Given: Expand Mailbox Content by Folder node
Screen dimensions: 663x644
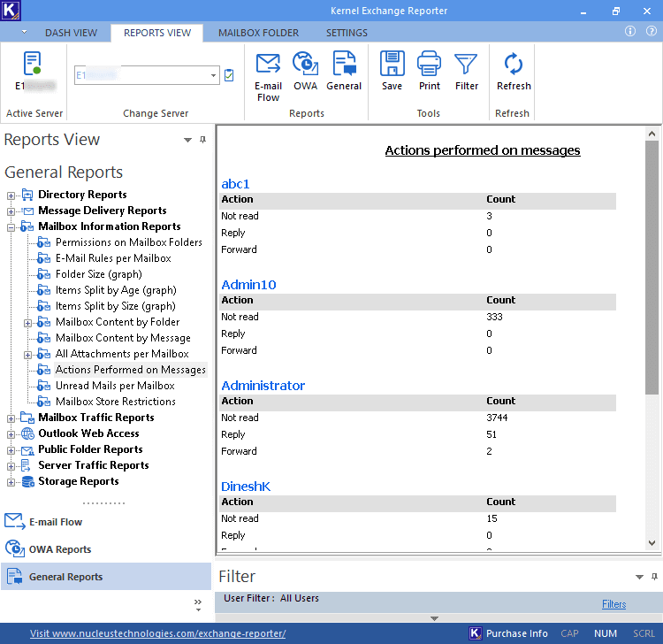Looking at the screenshot, I should tap(27, 323).
